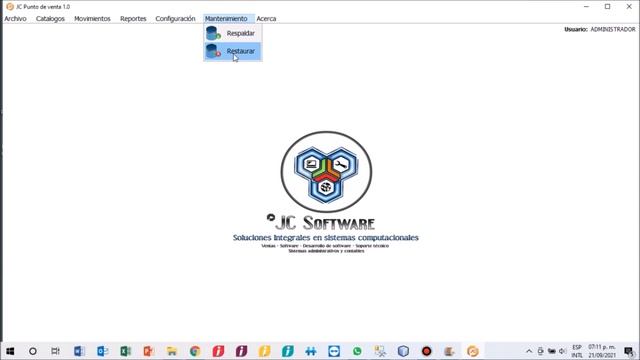Screen dimensions: 640x360
Task: Click the purple 'i' application taskbar icon
Action: pyautogui.click(x=241, y=351)
